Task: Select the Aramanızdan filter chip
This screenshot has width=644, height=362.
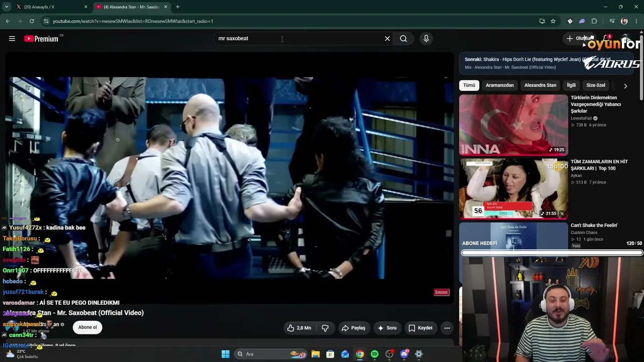Action: click(500, 85)
